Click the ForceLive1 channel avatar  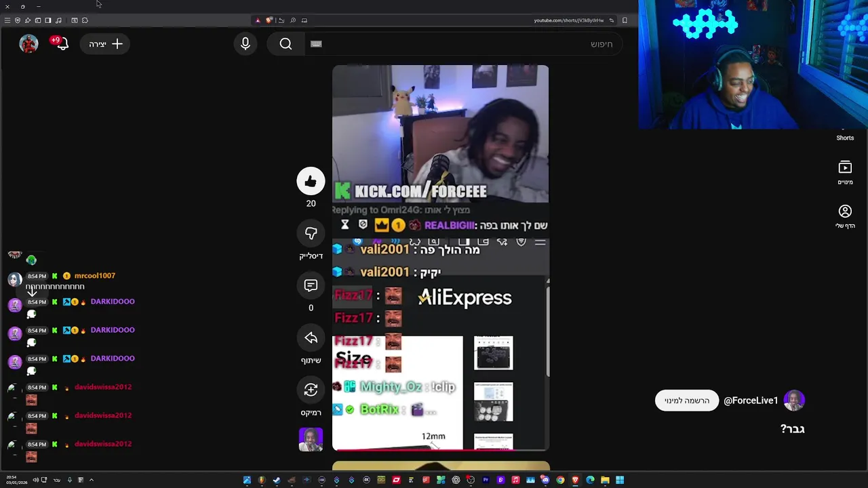click(794, 401)
